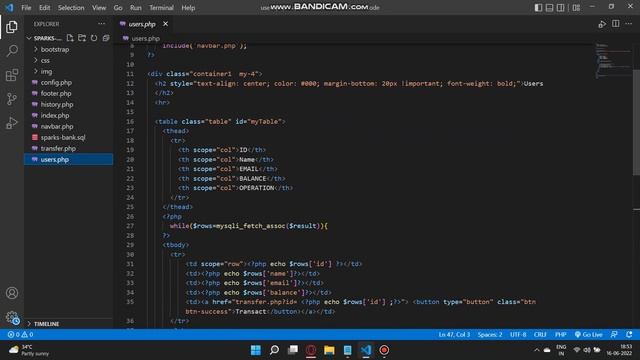Click the Run Code icon in the editor toolbar
Viewport: 640px width, 360px height.
coord(602,24)
